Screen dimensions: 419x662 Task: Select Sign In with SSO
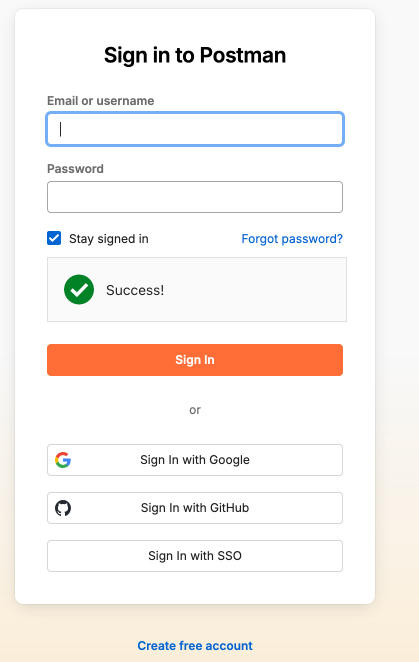point(195,556)
